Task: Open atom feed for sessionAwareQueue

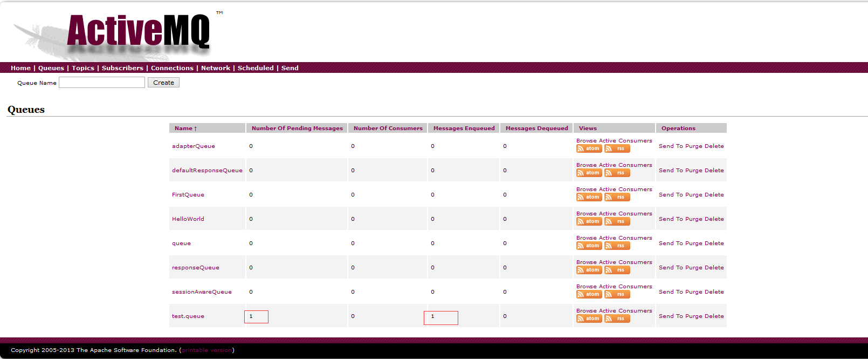Action: coord(589,294)
